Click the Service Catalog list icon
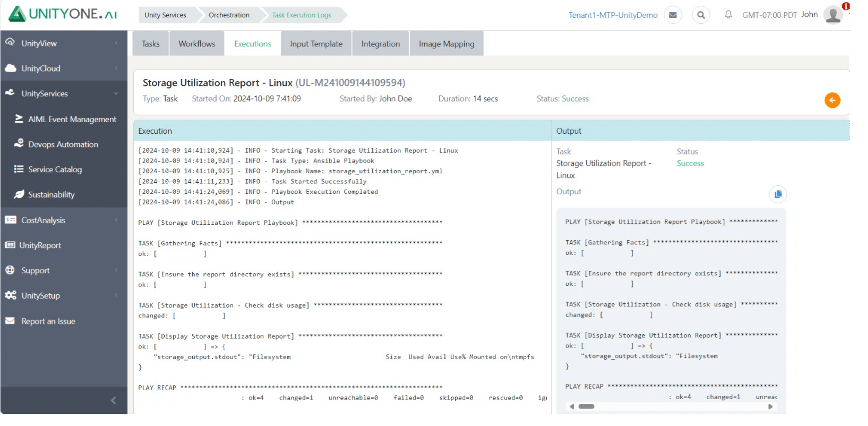 tap(19, 169)
